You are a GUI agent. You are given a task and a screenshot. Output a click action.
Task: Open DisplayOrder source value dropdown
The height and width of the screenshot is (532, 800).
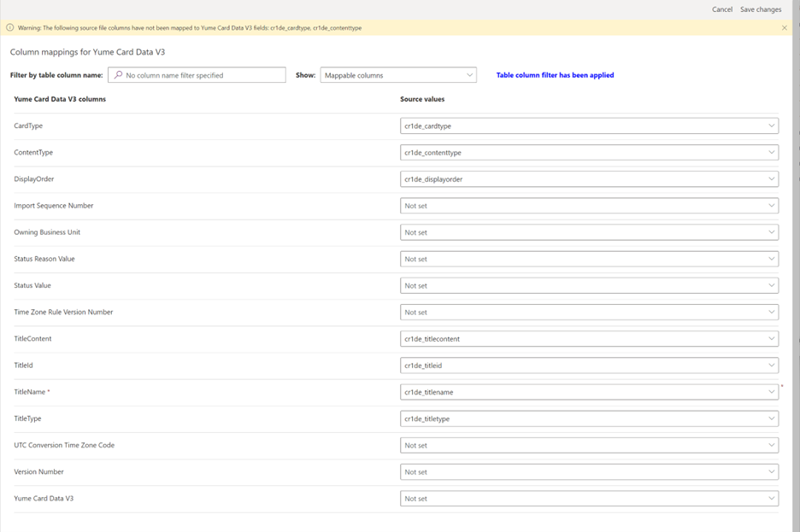589,178
